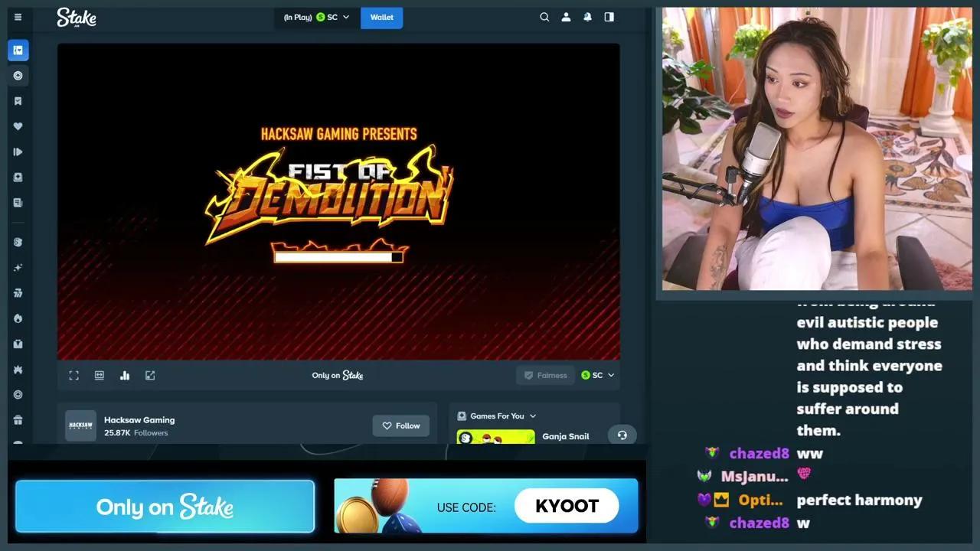Open the Ganja Snail game thumbnail
Viewport: 980px width, 551px height.
click(x=496, y=437)
